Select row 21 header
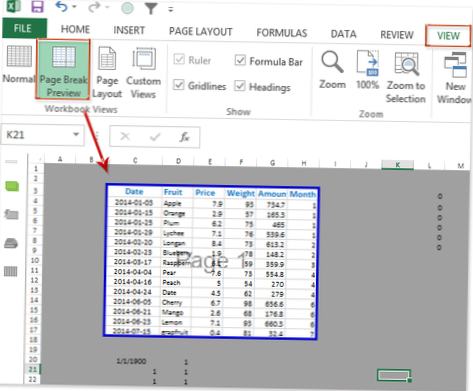 coord(33,369)
